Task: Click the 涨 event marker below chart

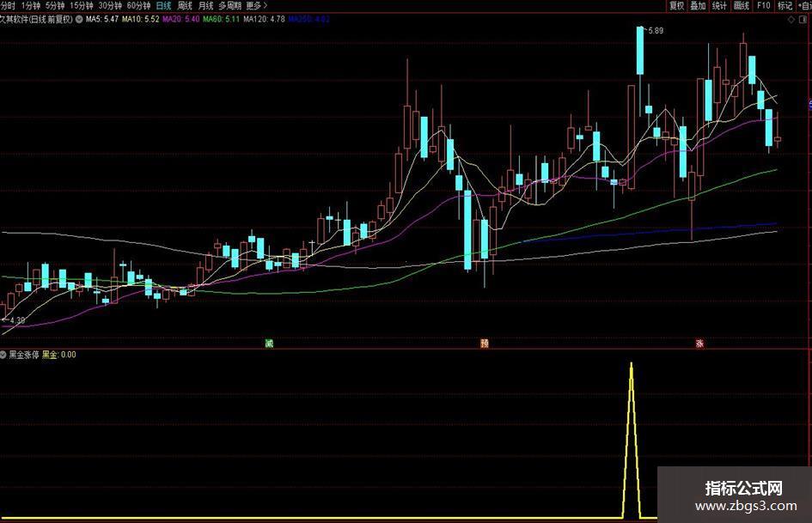Action: [699, 344]
